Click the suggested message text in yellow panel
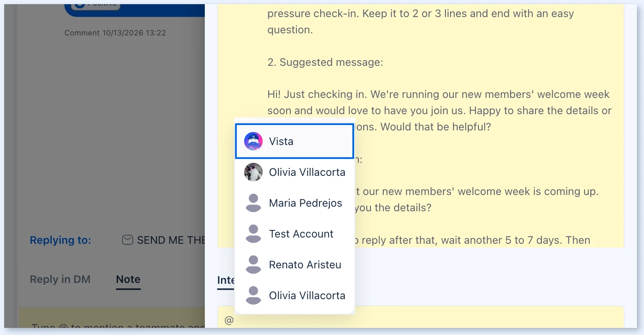Viewport: 644px width, 335px height. tap(439, 110)
